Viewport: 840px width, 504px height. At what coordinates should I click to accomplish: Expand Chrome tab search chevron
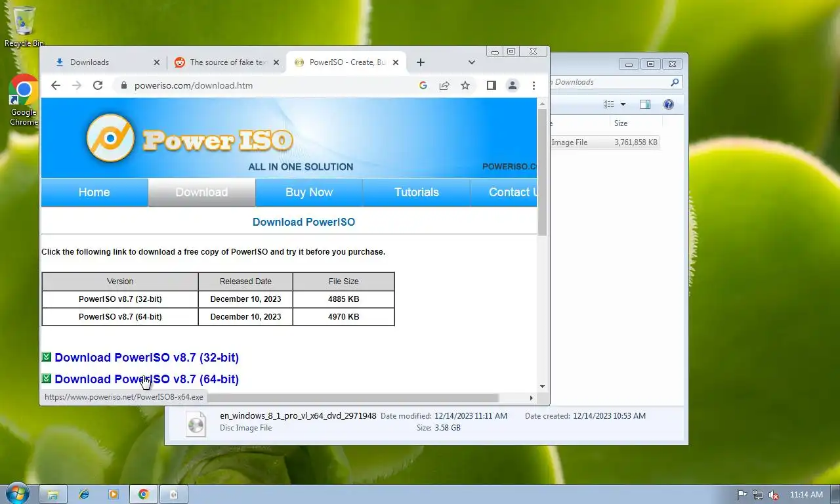click(471, 62)
